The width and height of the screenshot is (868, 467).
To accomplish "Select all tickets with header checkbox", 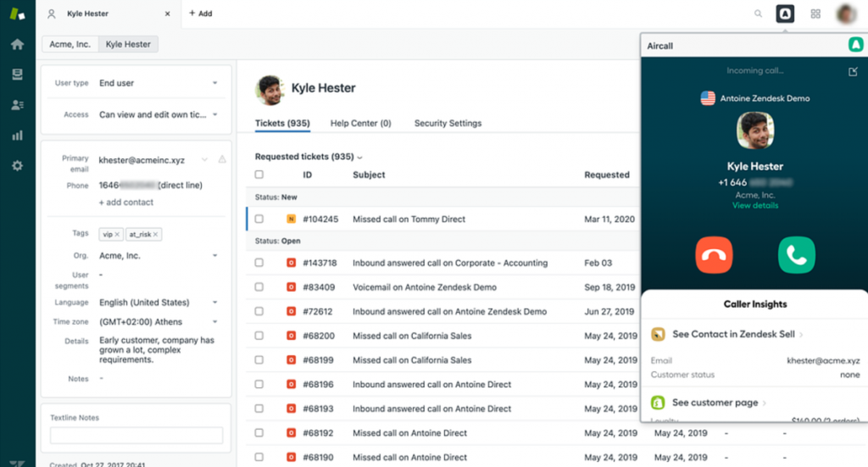I will pyautogui.click(x=259, y=175).
